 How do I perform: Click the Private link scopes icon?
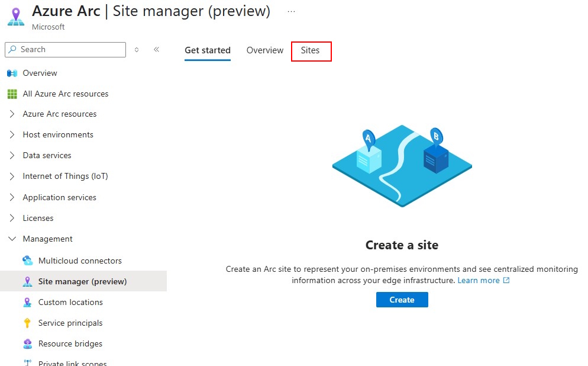click(x=27, y=362)
